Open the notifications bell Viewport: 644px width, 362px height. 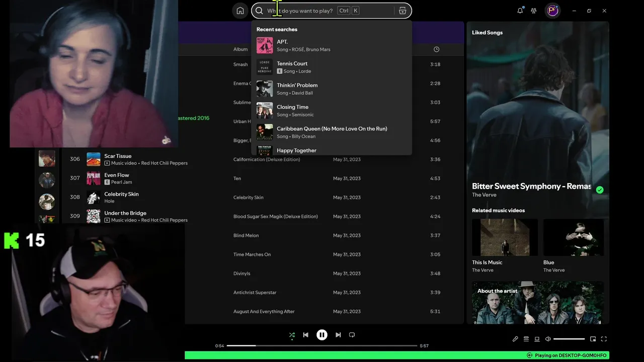[520, 11]
